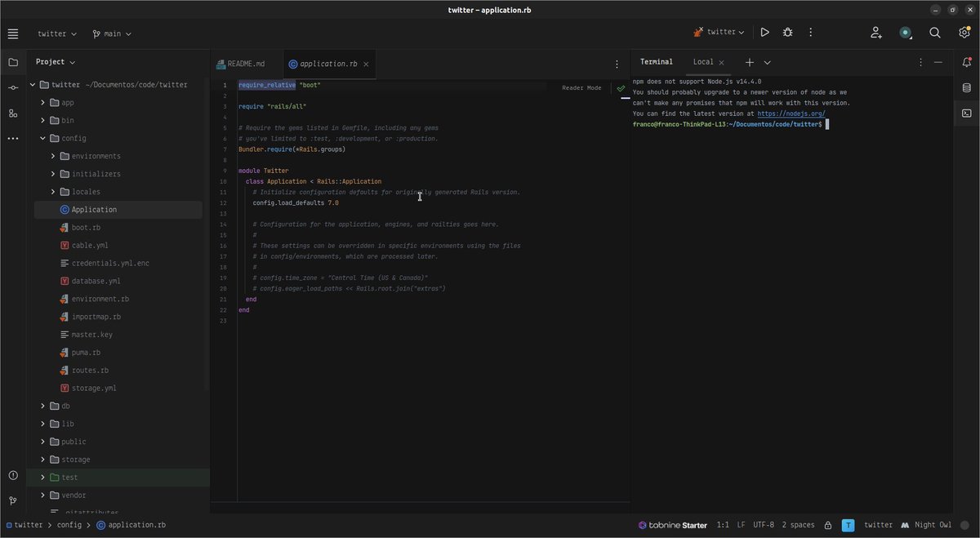Open the Structure tool window
This screenshot has height=538, width=980.
[13, 113]
